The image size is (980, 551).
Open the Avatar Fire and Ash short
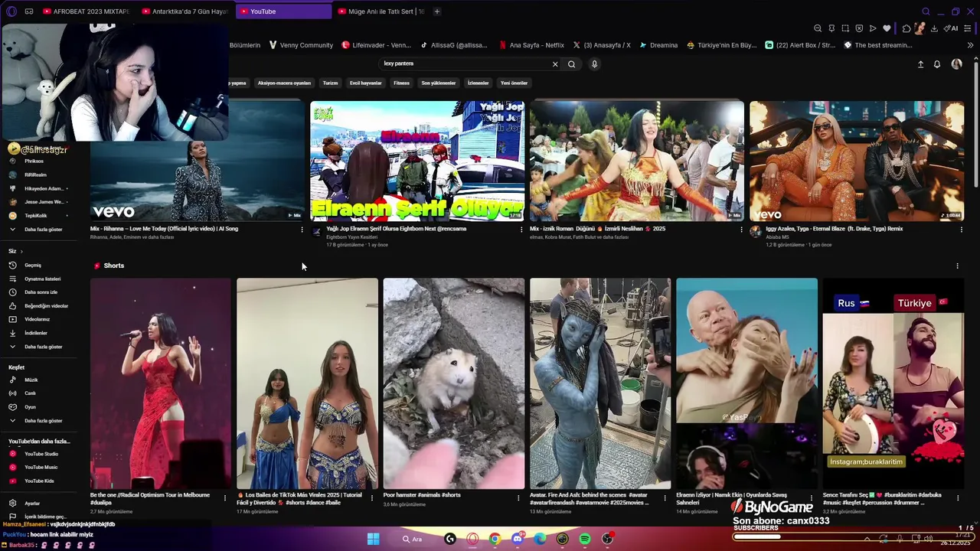tap(600, 383)
